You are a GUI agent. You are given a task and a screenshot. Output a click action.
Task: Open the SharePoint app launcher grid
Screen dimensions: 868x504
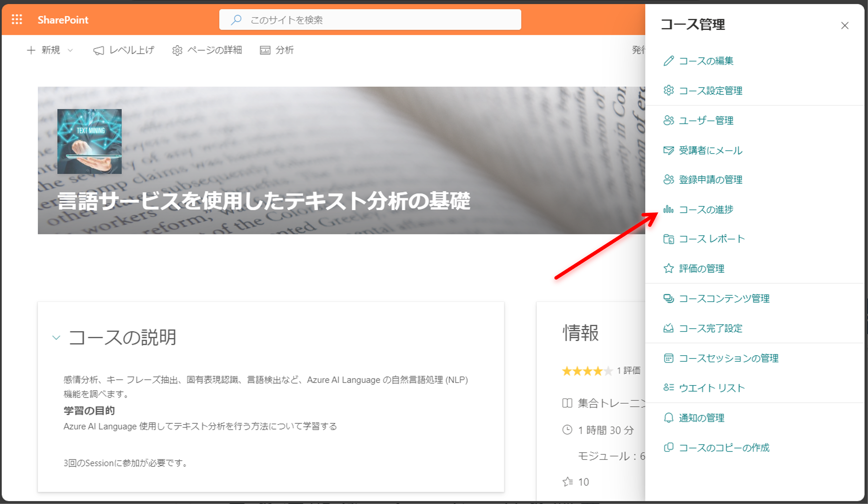[17, 19]
